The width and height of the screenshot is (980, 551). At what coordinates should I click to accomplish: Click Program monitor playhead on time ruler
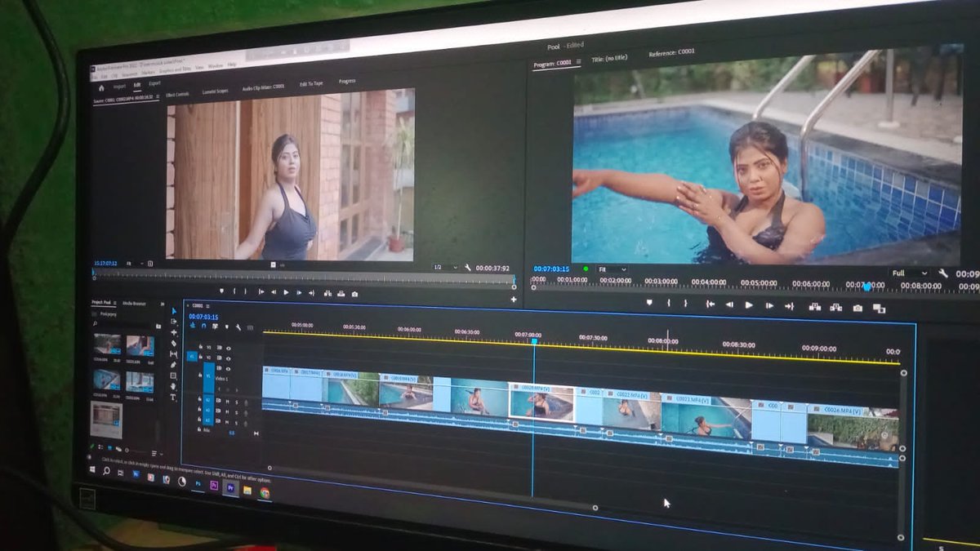click(x=866, y=287)
